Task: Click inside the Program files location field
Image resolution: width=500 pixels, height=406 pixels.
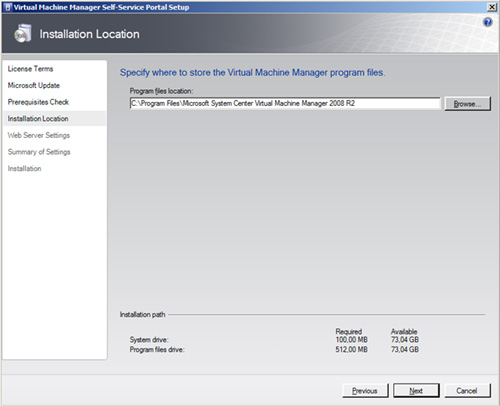Action: pos(285,103)
